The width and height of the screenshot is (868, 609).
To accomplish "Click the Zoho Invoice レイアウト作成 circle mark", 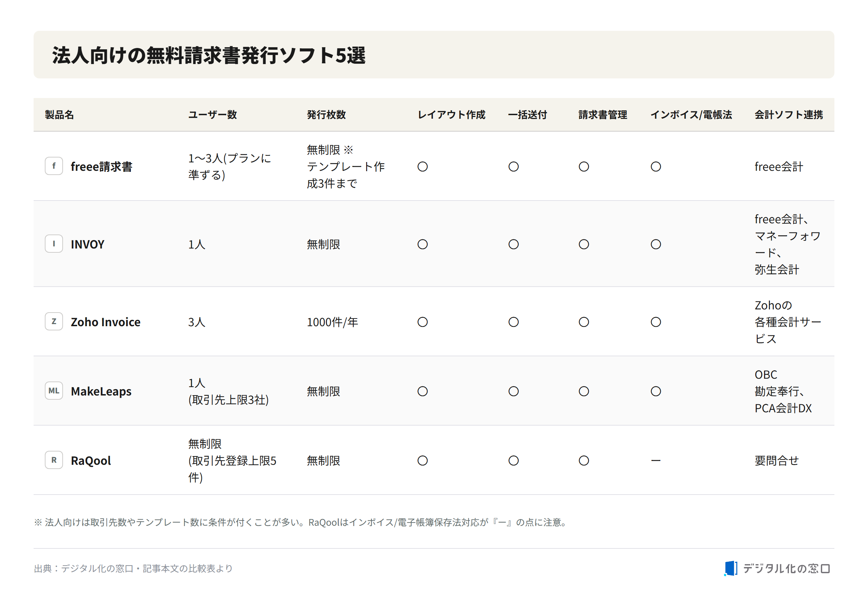I will coord(423,322).
